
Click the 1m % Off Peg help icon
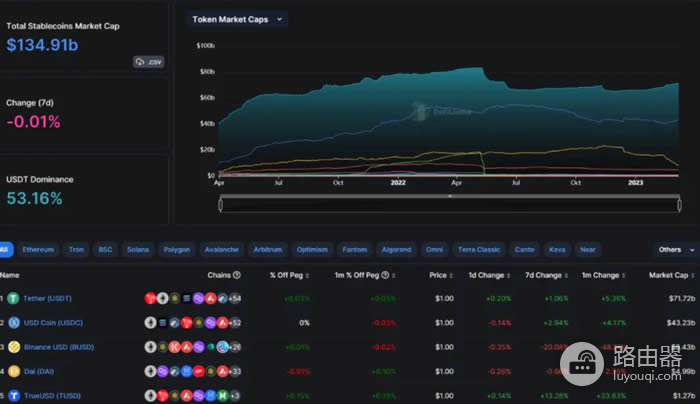click(x=385, y=275)
